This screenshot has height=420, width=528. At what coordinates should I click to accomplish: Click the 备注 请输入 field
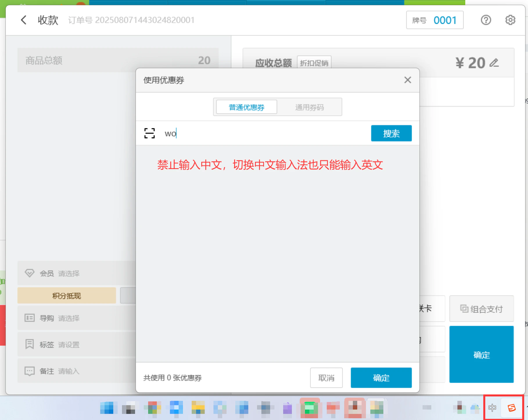click(x=76, y=371)
